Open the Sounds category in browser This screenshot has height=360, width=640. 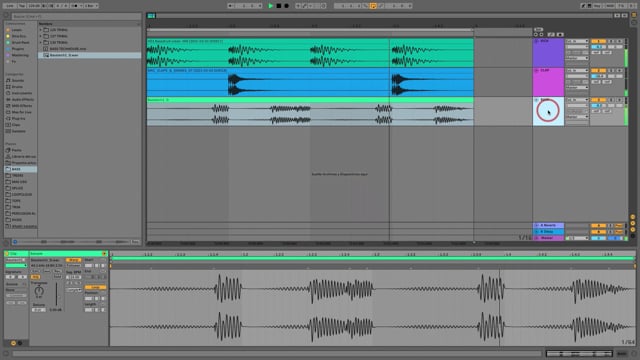pyautogui.click(x=18, y=80)
